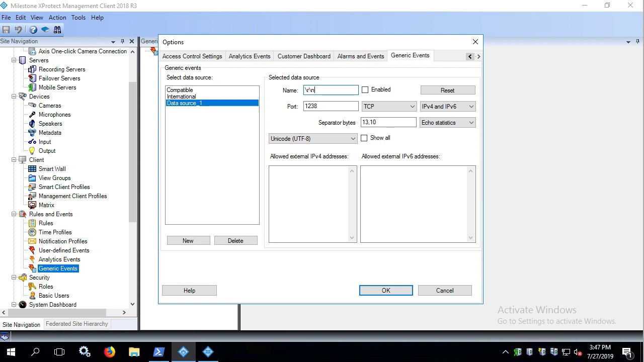Open Firefox from the taskbar
Viewport: 644px width, 362px height.
(109, 352)
